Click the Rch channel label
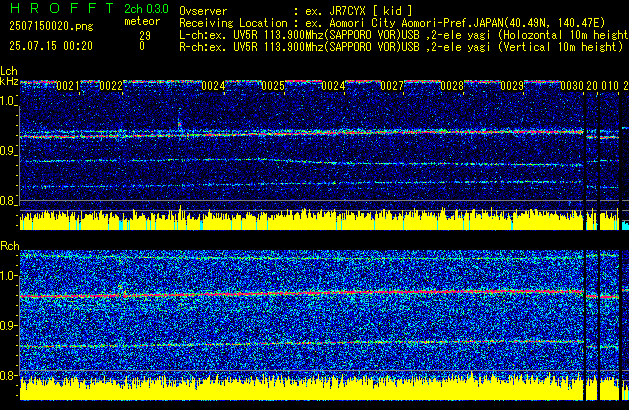The width and height of the screenshot is (629, 410). tap(10, 246)
